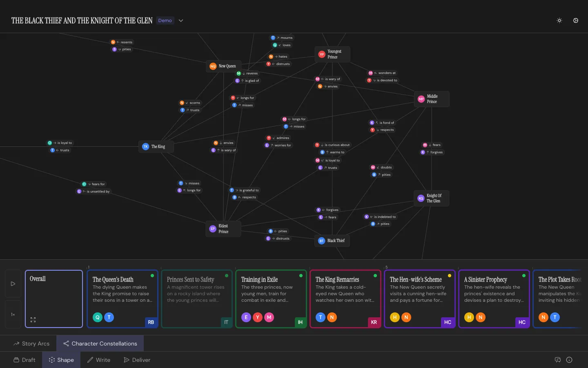
Task: Click M avatar on Training in Exile card
Action: point(269,317)
